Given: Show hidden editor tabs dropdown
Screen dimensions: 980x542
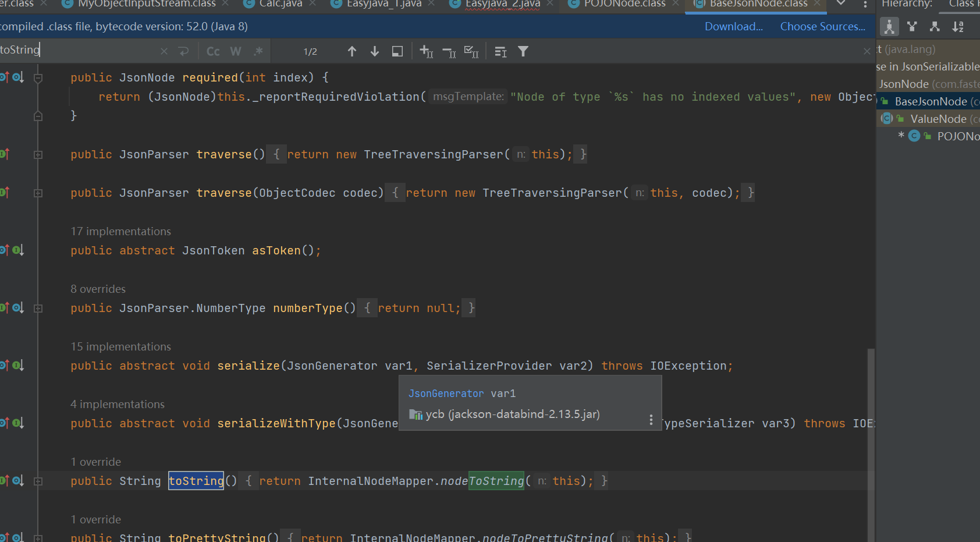Looking at the screenshot, I should coord(841,3).
